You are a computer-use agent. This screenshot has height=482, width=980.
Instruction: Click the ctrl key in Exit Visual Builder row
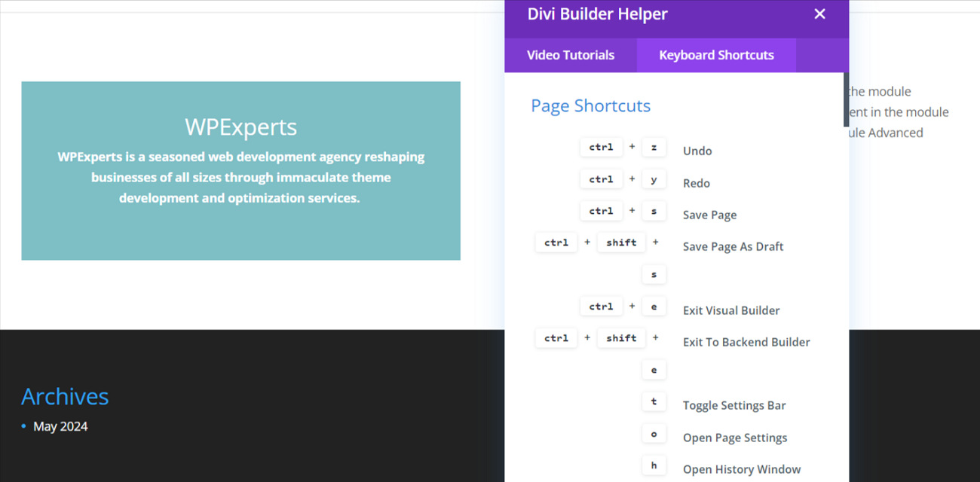601,307
